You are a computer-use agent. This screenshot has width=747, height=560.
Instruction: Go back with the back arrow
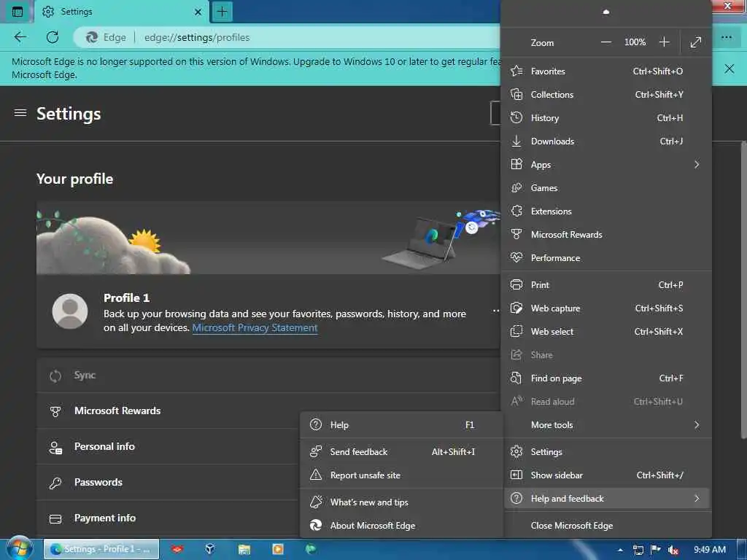pyautogui.click(x=20, y=37)
